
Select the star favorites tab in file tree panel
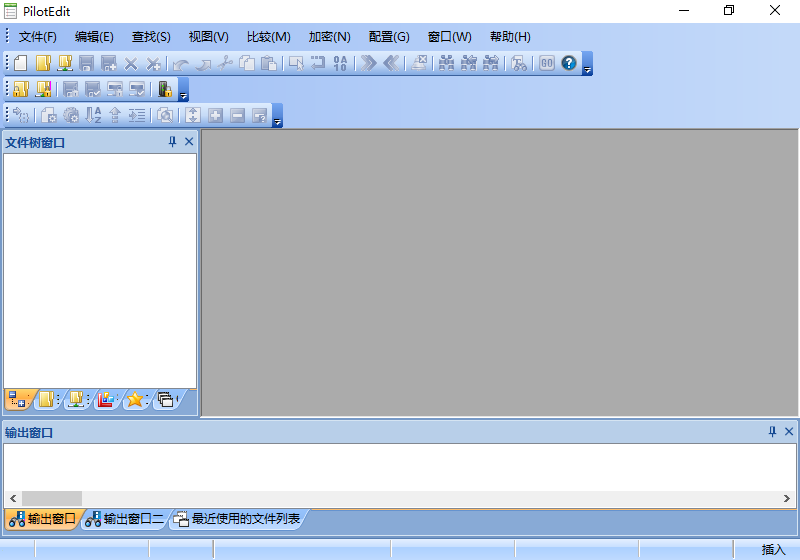pos(136,400)
